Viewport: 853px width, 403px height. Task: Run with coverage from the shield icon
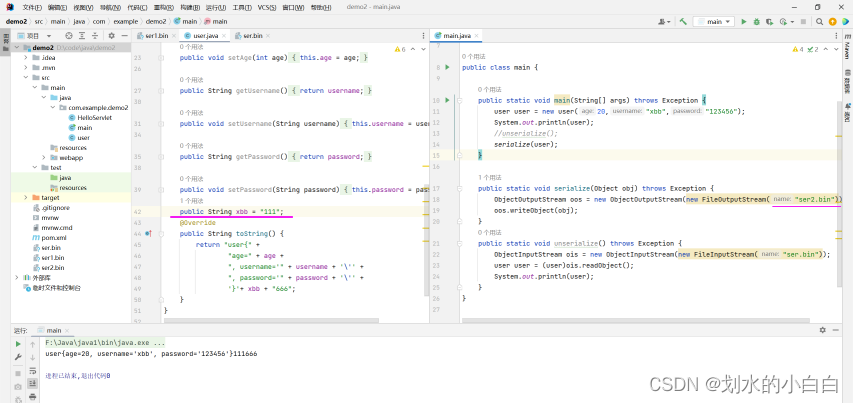pyautogui.click(x=769, y=22)
